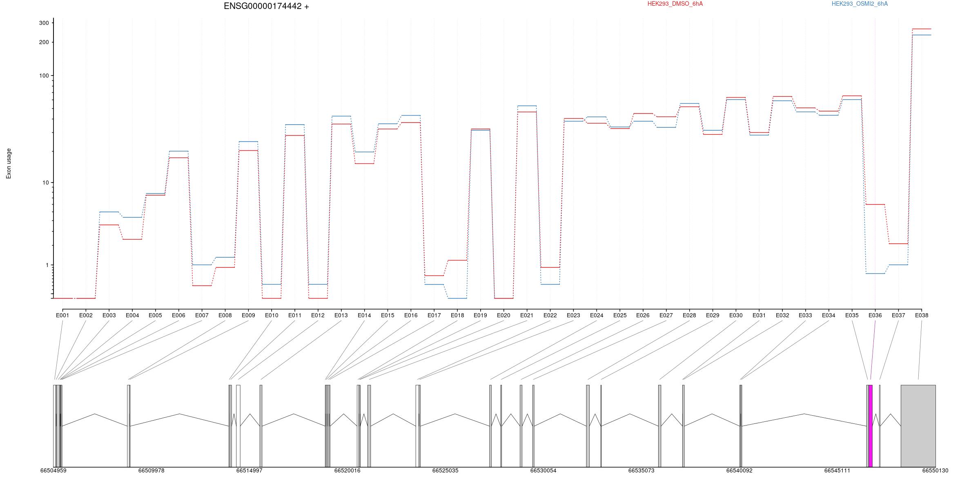Click the exon label E016
The height and width of the screenshot is (490, 980).
411,315
